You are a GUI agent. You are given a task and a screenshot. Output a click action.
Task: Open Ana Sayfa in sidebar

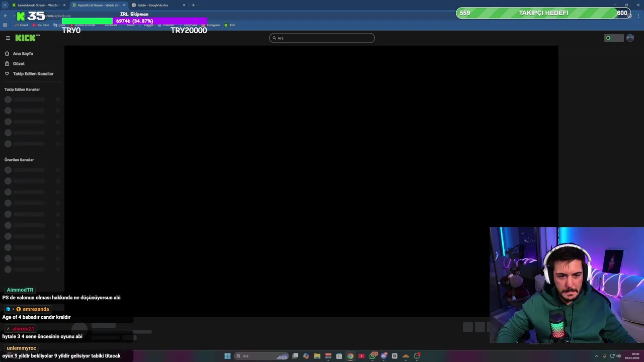[x=19, y=53]
